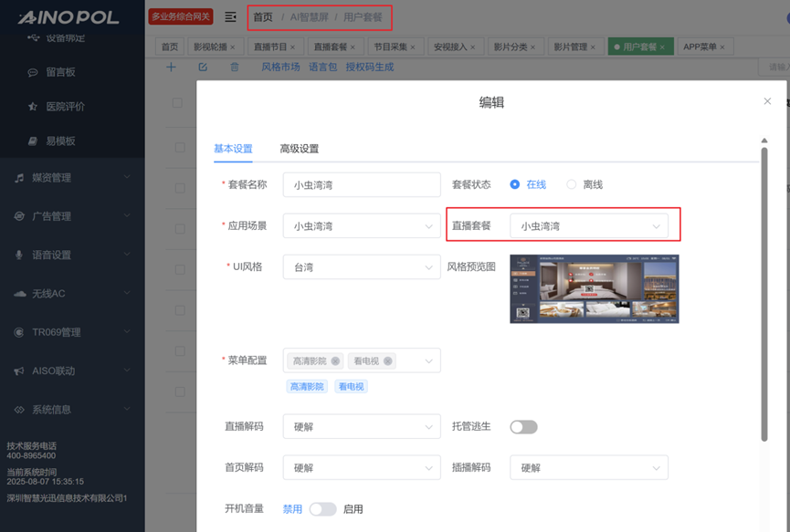Click the plus add icon in toolbar
Viewport: 790px width, 532px height.
click(x=171, y=67)
